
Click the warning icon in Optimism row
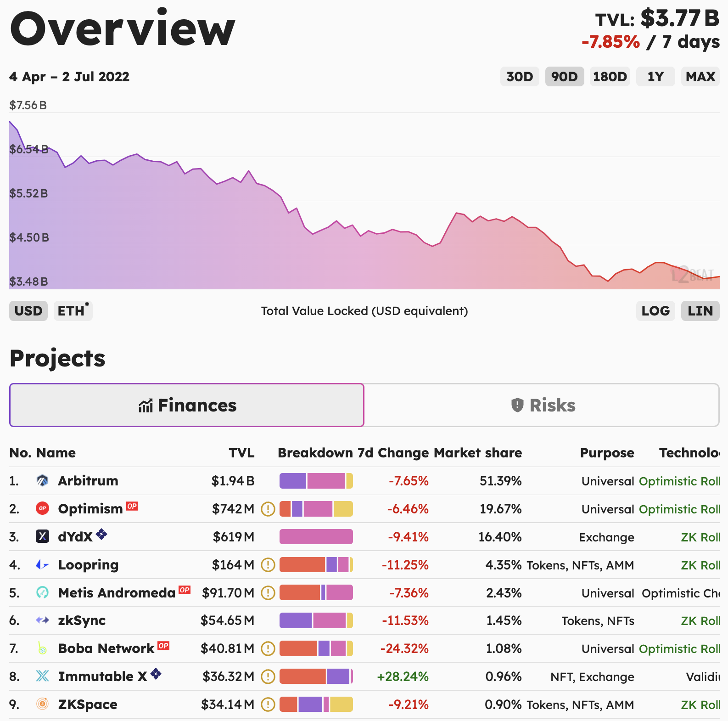[x=268, y=509]
